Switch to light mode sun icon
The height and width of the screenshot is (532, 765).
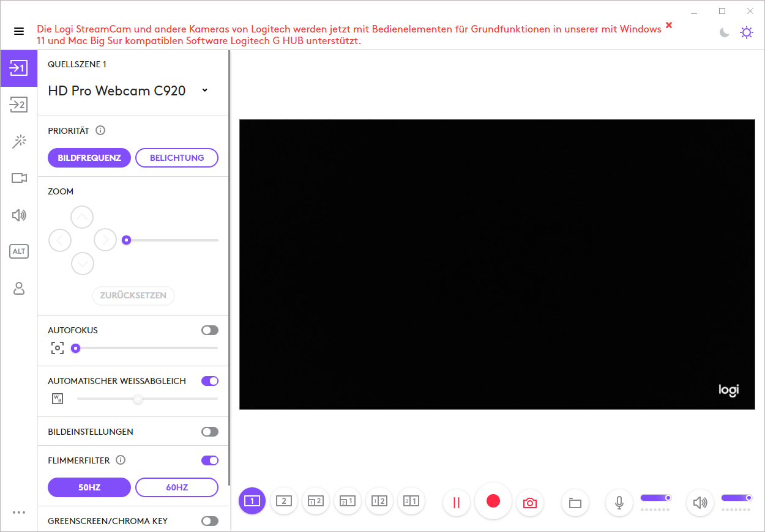747,32
